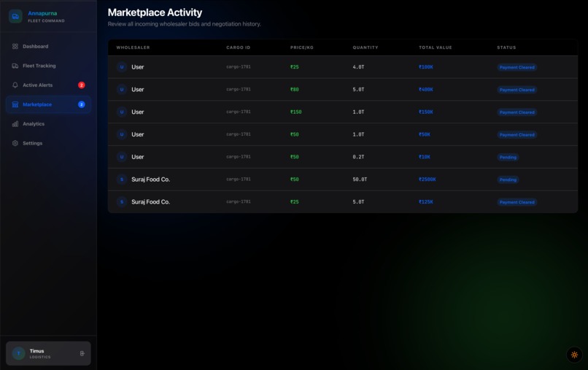Click Suraj Food Co. name in ₹125K row
The width and height of the screenshot is (588, 370).
pos(150,202)
